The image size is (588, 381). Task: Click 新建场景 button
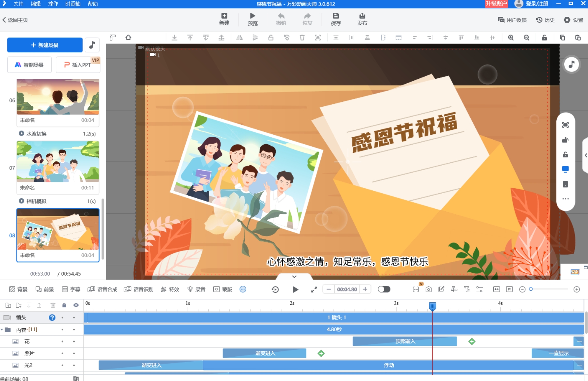[x=45, y=45]
